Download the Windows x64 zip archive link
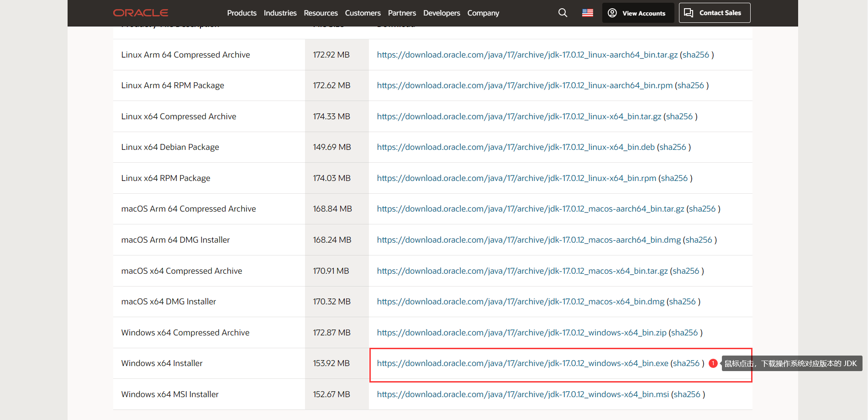 pyautogui.click(x=521, y=333)
